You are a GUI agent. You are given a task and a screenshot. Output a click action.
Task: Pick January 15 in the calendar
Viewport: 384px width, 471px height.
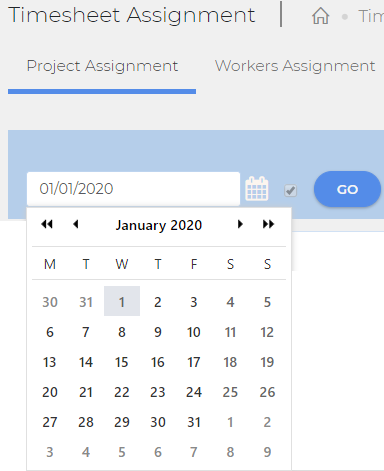(122, 362)
